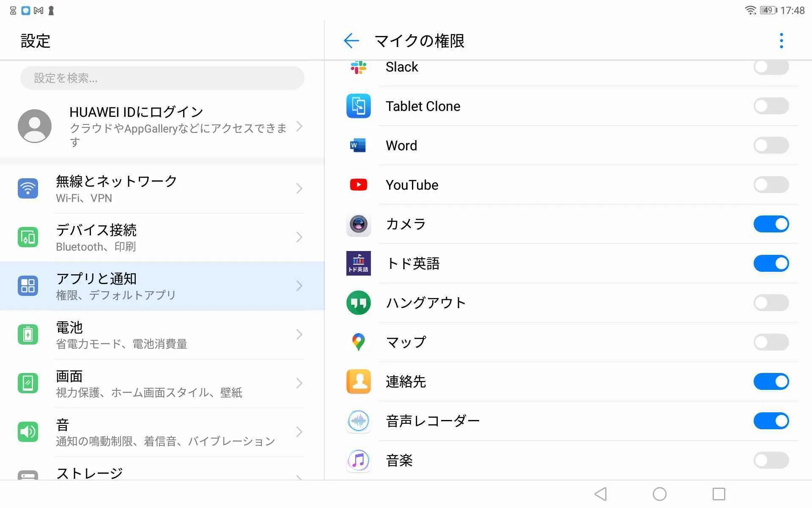Viewport: 812px width, 508px height.
Task: Enable the microphone toggle for Music (音楽)
Action: (771, 460)
